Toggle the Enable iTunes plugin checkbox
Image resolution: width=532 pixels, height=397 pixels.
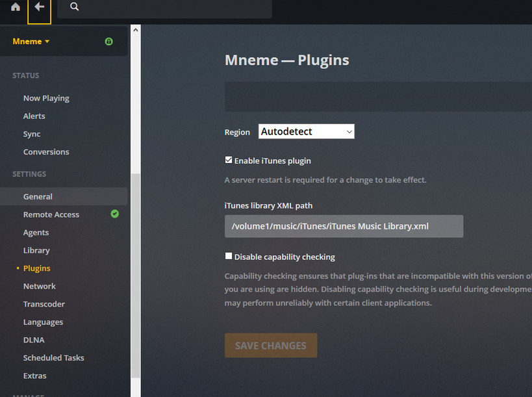(x=229, y=160)
